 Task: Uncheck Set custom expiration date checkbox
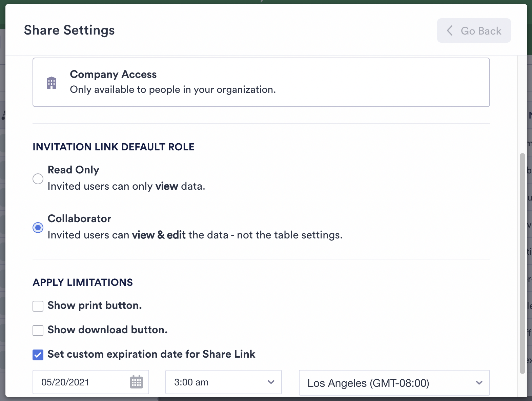tap(38, 355)
